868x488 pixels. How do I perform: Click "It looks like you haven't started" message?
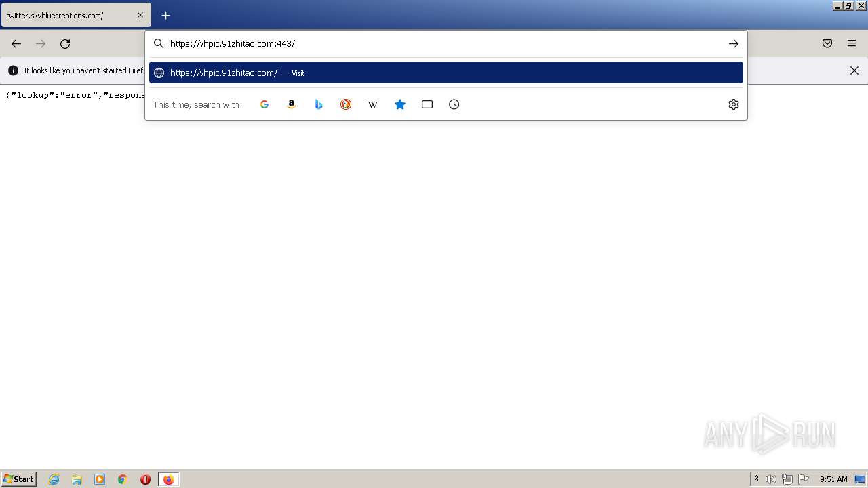(83, 70)
